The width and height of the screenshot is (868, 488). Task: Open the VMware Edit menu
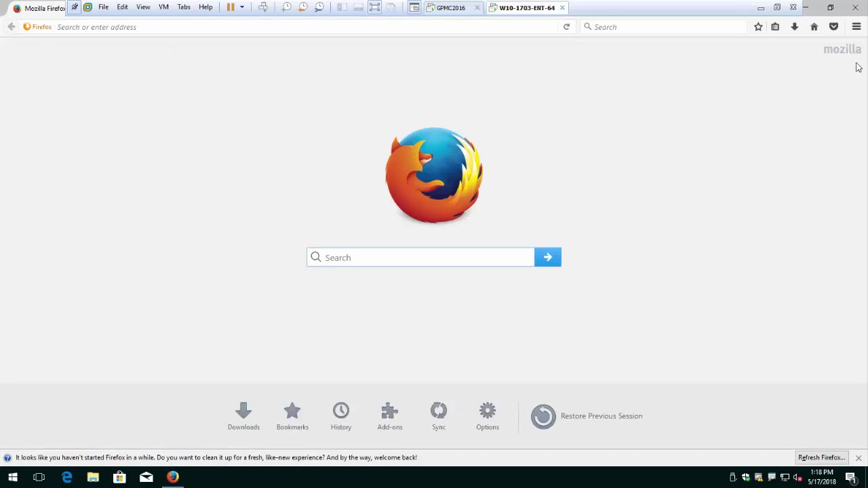pyautogui.click(x=122, y=7)
